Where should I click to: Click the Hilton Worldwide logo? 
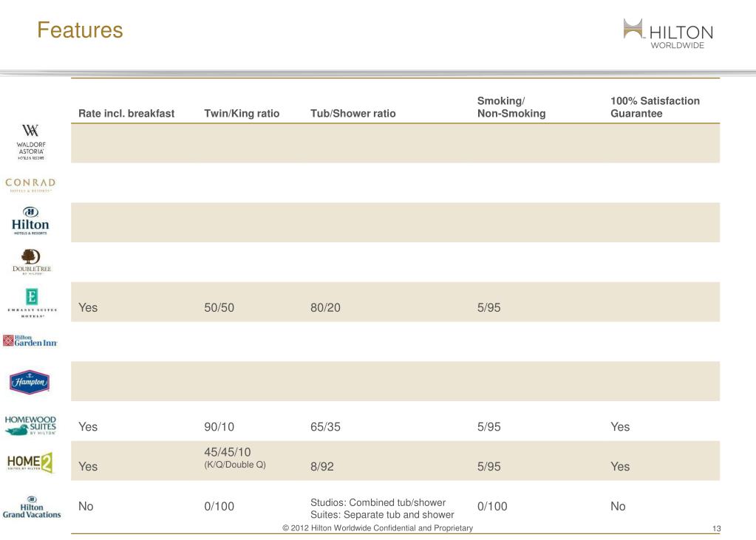click(669, 33)
